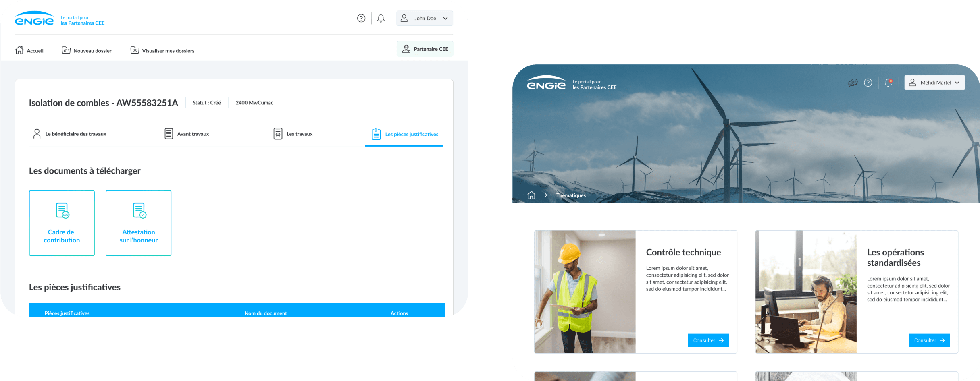The image size is (980, 381).
Task: Open the red-badged notification bell
Action: [x=888, y=83]
